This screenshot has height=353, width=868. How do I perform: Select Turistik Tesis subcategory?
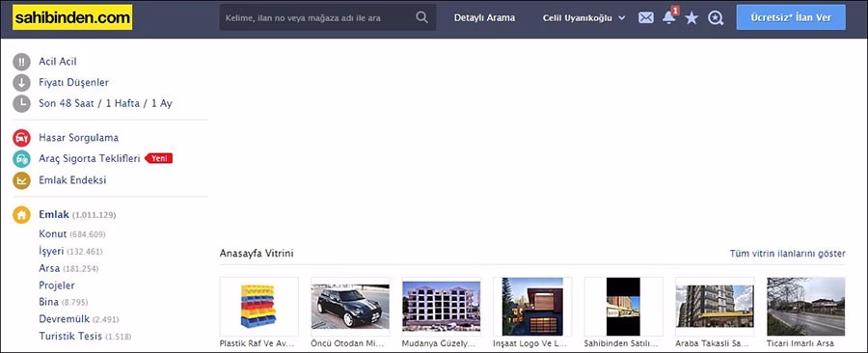(x=70, y=336)
